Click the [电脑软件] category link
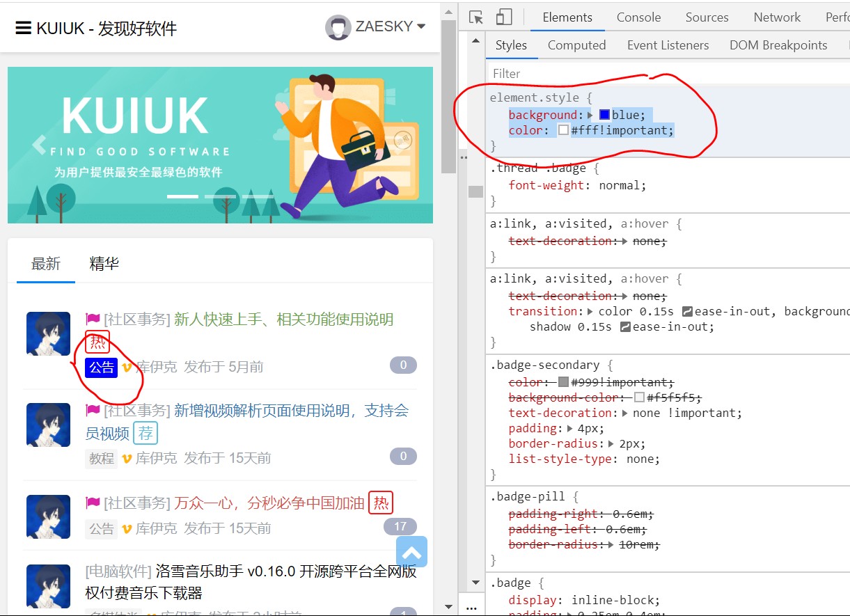The height and width of the screenshot is (616, 850). [118, 571]
